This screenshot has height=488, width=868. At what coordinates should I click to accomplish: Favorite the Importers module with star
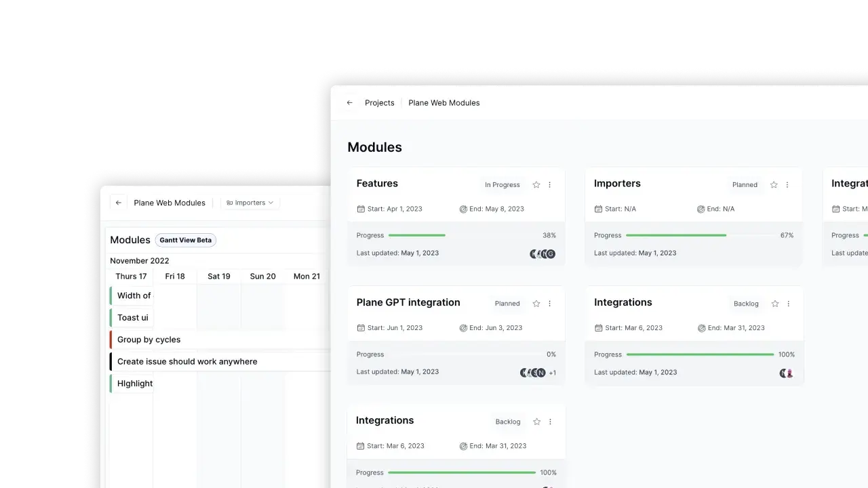(774, 185)
